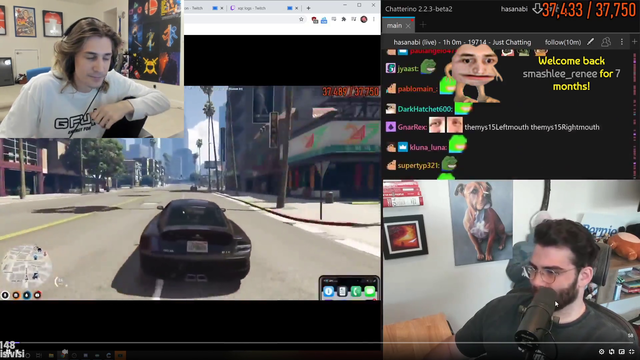Click the red extension icon in Chrome toolbar
This screenshot has width=640, height=360.
pyautogui.click(x=314, y=19)
